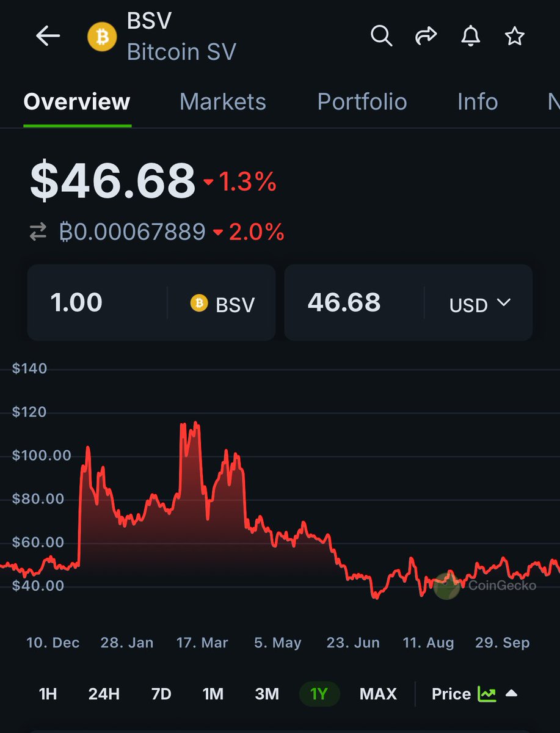Viewport: 560px width, 733px height.
Task: Tap the swap arrows beside BTC price
Action: tap(38, 232)
